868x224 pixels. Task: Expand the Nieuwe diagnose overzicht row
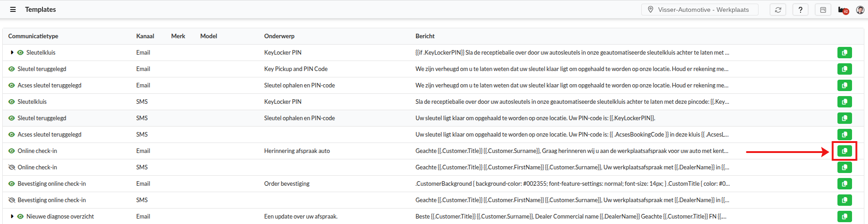(x=12, y=217)
